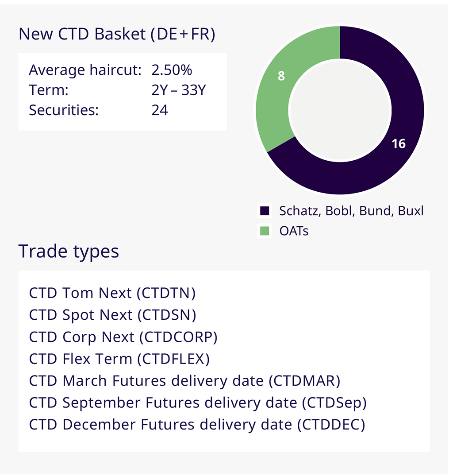453x476 pixels.
Task: Choose 'CTD Flex Term (CTDFLEX)' entry
Action: pyautogui.click(x=119, y=359)
